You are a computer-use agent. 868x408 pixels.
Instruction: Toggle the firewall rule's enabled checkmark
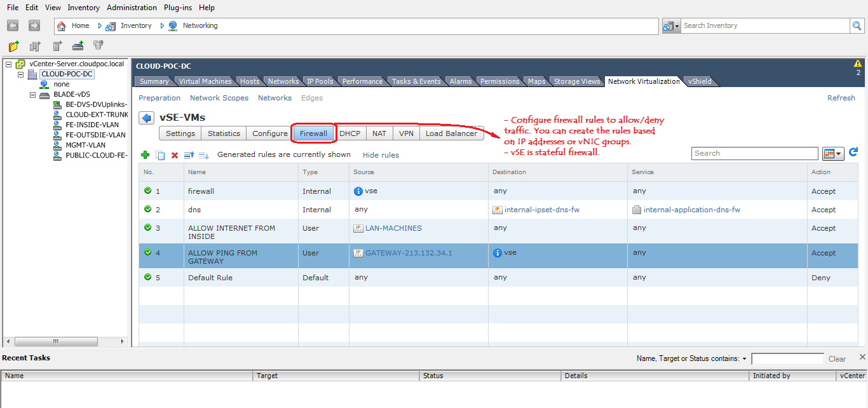[x=147, y=191]
